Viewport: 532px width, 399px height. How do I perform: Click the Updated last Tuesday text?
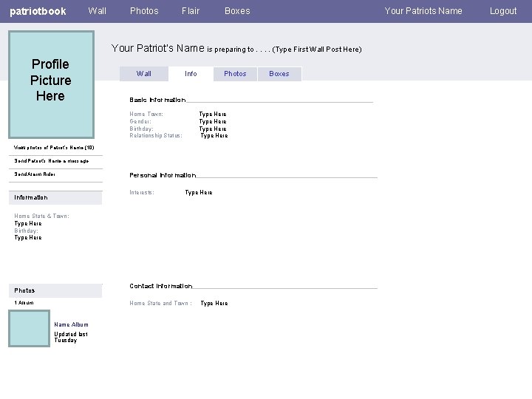pyautogui.click(x=71, y=337)
